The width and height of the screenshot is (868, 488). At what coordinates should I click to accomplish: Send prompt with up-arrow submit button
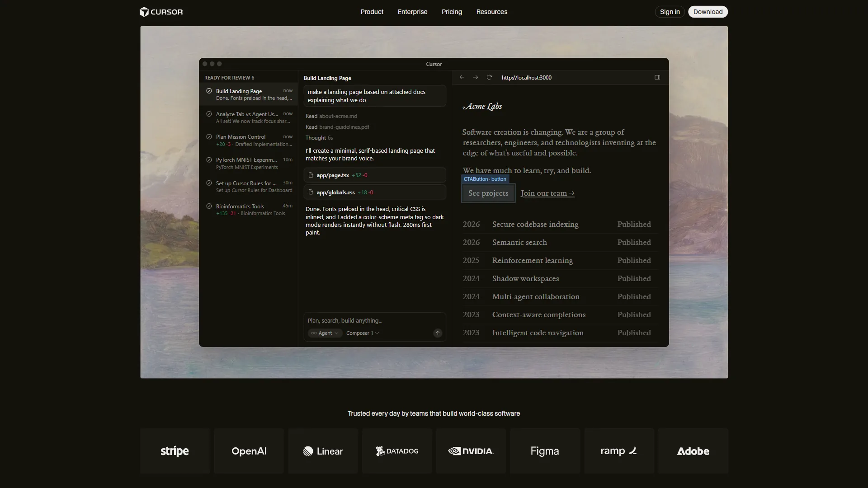(x=438, y=333)
